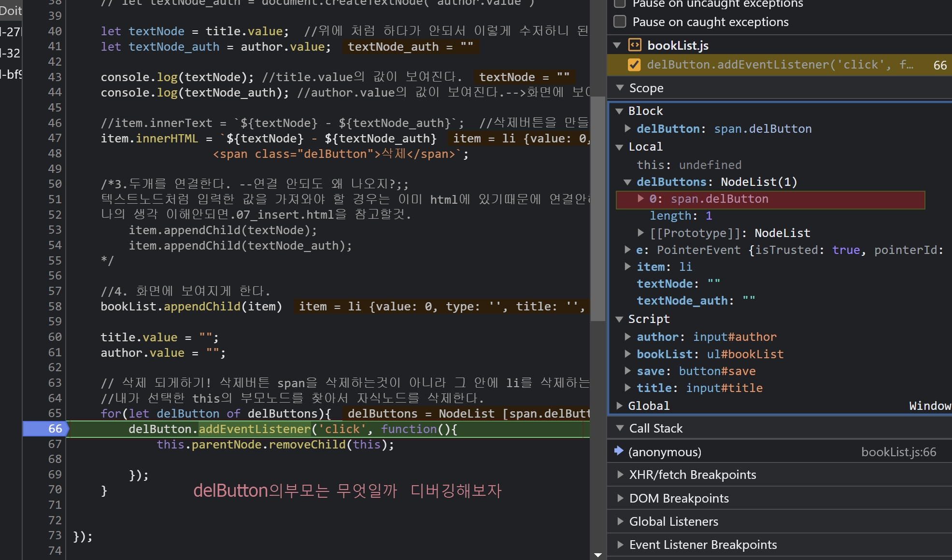Click the code editor vertical scrollbar thumb
This screenshot has height=560, width=952.
(598, 208)
